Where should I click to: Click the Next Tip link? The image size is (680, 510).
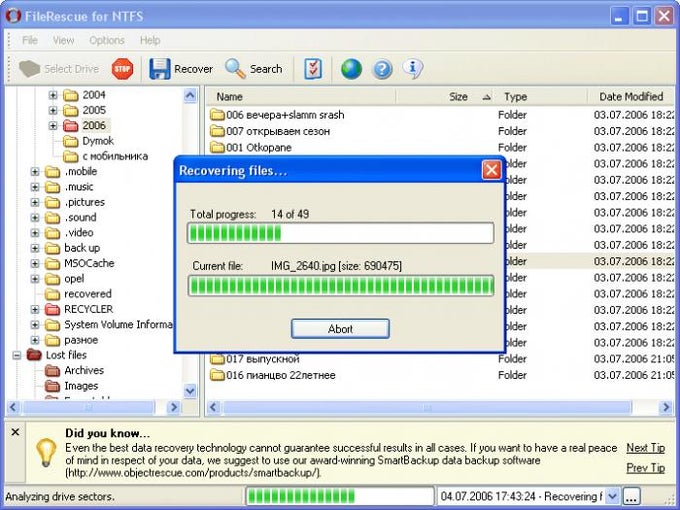pyautogui.click(x=645, y=448)
